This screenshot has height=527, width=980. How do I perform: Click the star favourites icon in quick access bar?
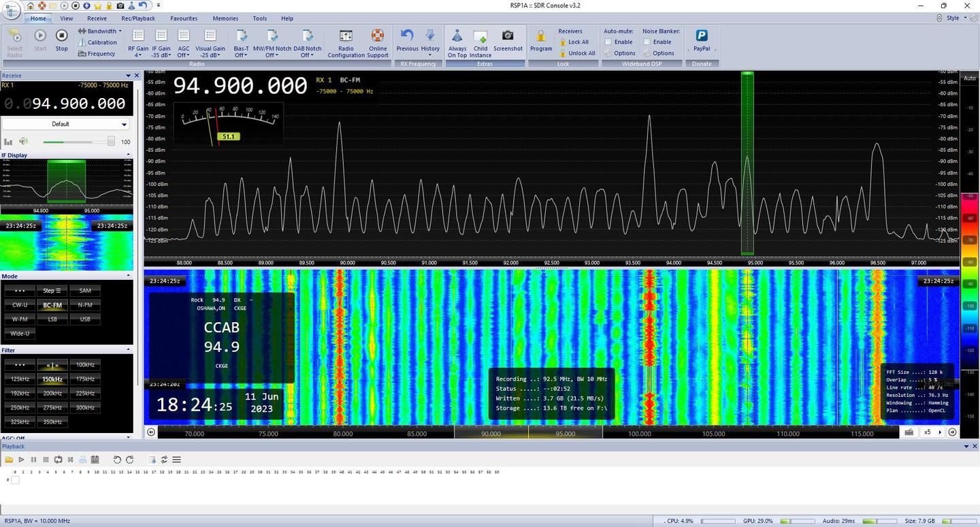click(x=98, y=5)
